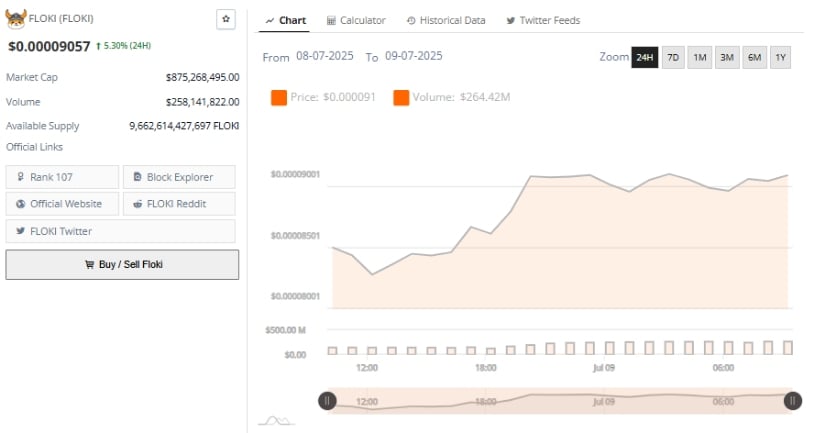This screenshot has height=433, width=825.
Task: Click the current price $0.00009057
Action: (x=49, y=46)
